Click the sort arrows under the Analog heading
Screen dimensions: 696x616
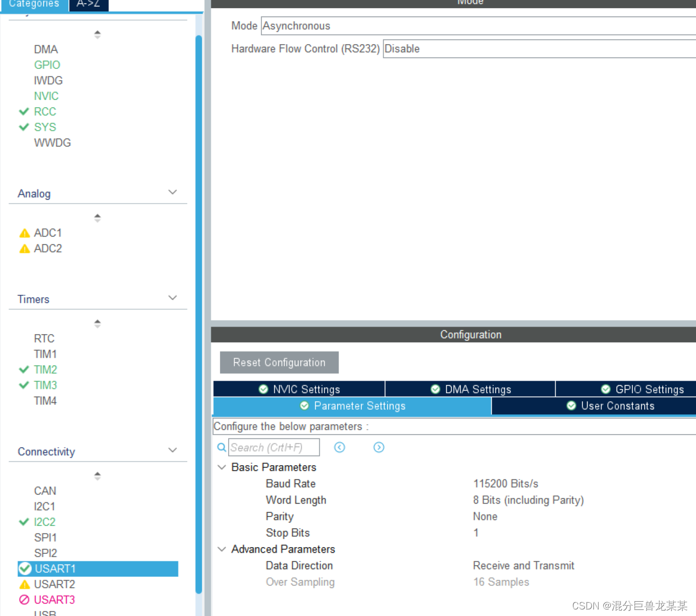[x=97, y=218]
